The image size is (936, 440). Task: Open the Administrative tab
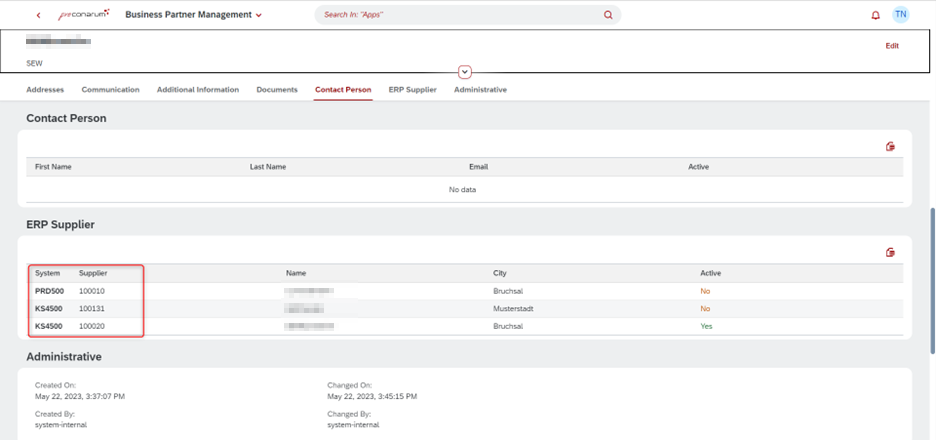(480, 90)
